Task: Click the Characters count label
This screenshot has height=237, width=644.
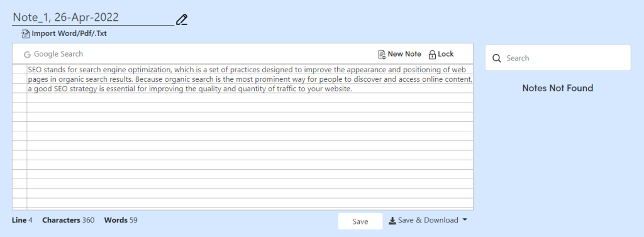Action: 61,220
